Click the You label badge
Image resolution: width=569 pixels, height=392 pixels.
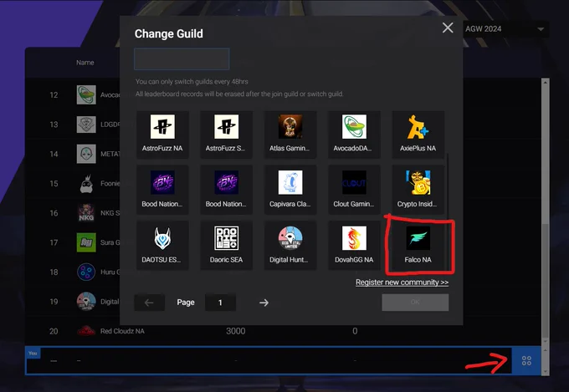point(33,353)
